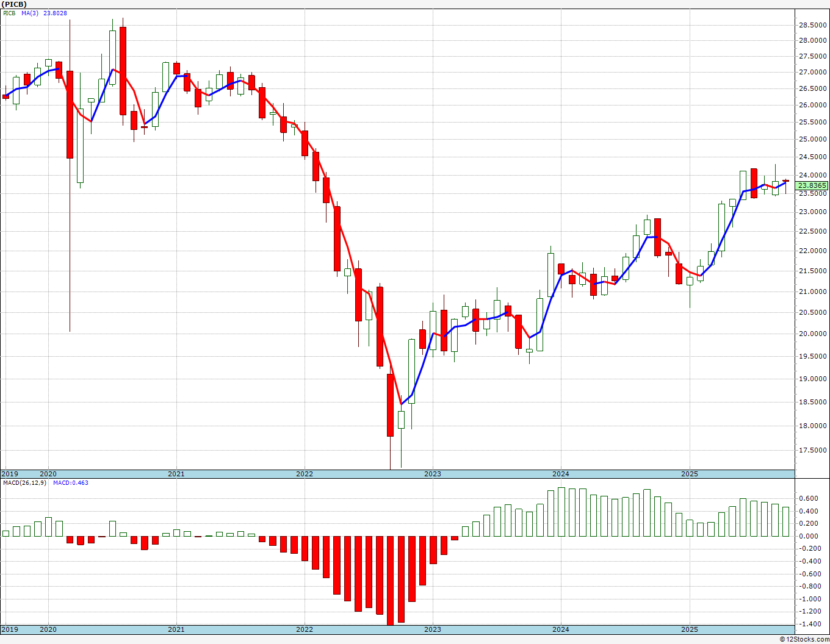830x644 pixels.
Task: Click the 20.0000 price axis label
Action: 812,334
